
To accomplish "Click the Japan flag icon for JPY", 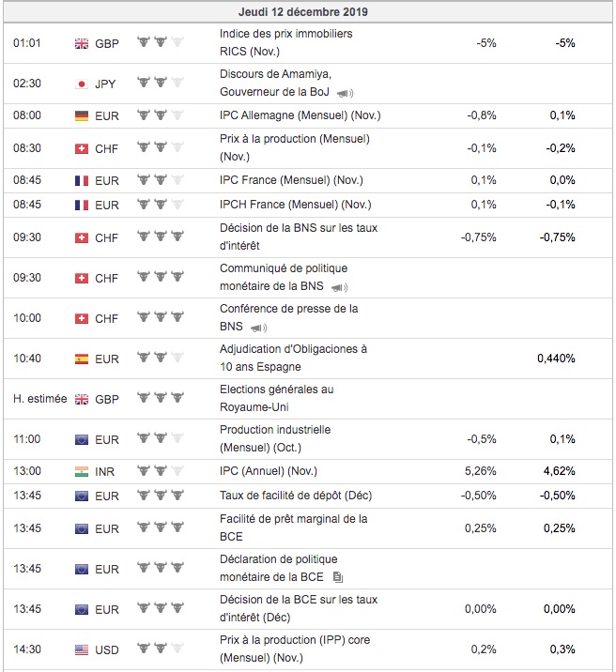I will (x=82, y=84).
